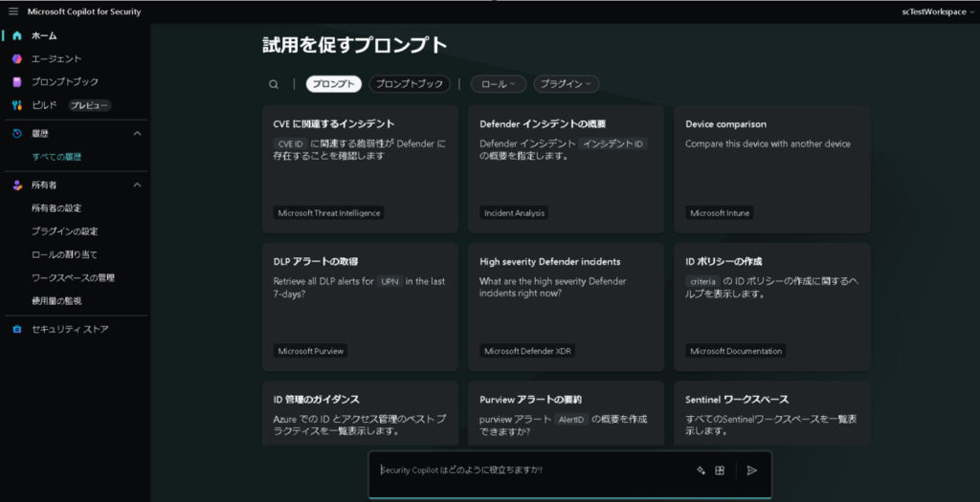Open the ロール filter dropdown

coord(498,84)
